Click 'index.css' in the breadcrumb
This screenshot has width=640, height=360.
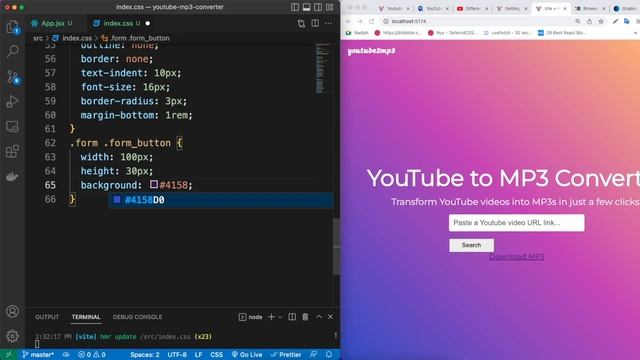[77, 38]
